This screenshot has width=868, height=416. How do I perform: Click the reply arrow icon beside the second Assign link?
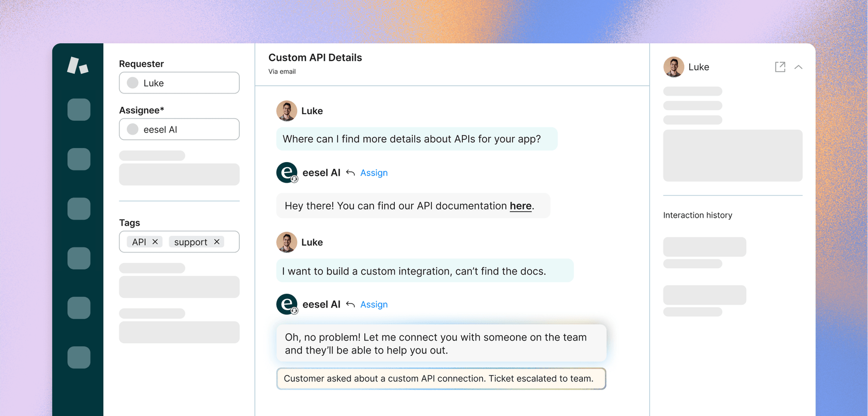coord(350,305)
